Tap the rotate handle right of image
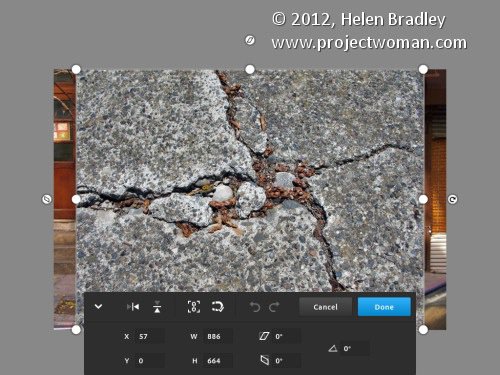Viewport: 500px width, 375px height. [452, 199]
